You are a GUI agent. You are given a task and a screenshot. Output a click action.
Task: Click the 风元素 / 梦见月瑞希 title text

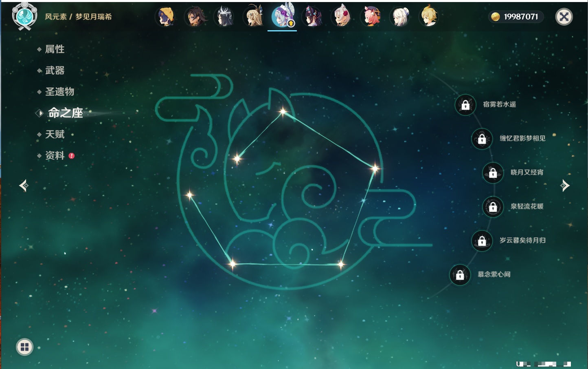78,17
